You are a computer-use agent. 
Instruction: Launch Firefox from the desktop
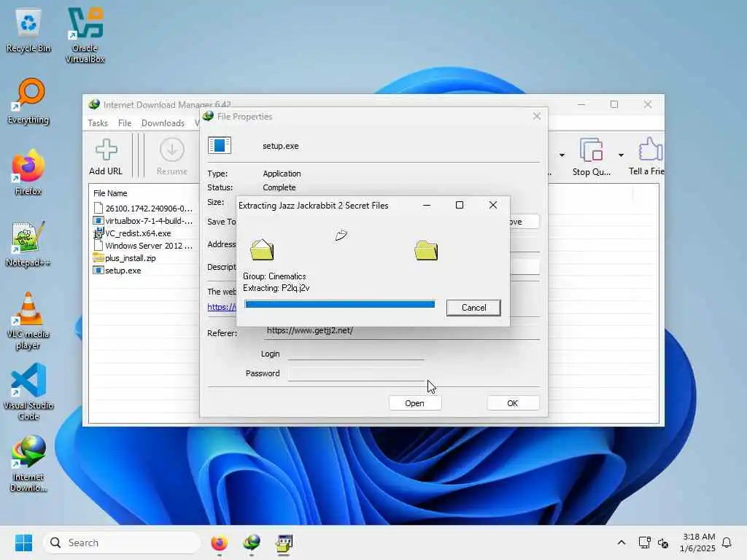[x=28, y=172]
